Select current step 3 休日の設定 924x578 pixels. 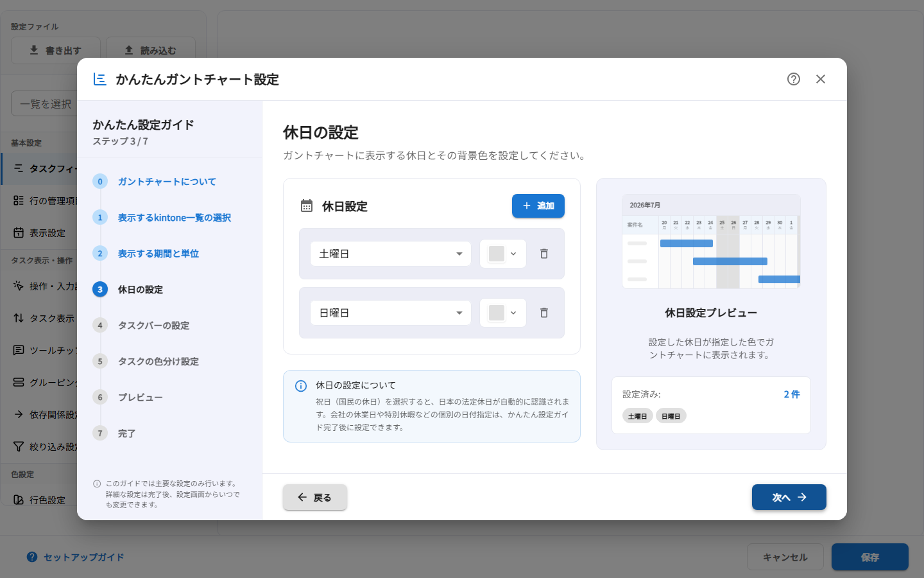coord(128,290)
